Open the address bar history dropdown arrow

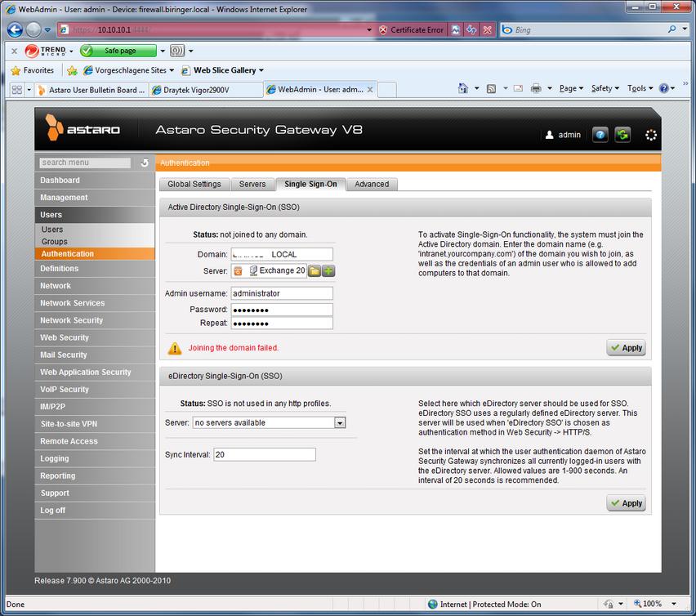pyautogui.click(x=369, y=29)
